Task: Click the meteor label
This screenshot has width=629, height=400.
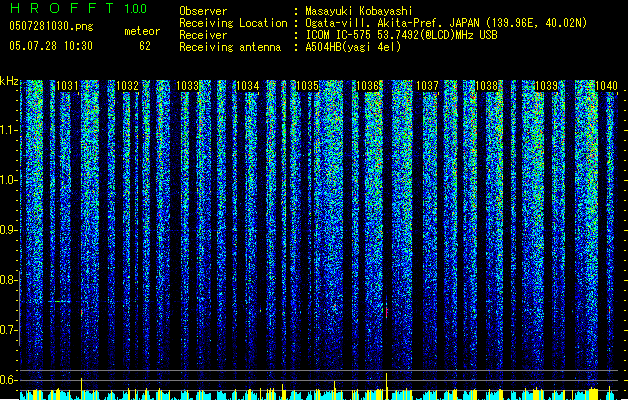Action: (142, 31)
